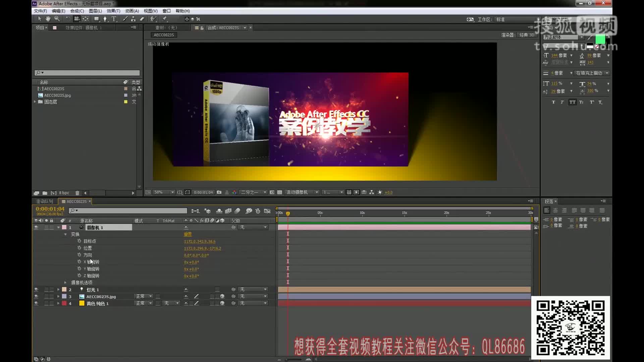Open composition flowchart in viewer footer
Viewport: 644px width, 362px height.
[372, 192]
